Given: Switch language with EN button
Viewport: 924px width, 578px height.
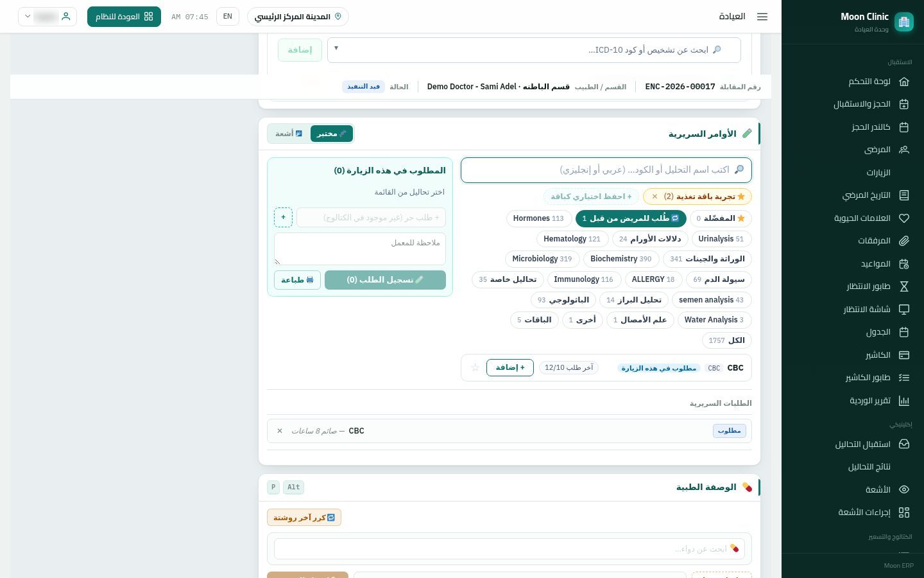Looking at the screenshot, I should coord(228,17).
